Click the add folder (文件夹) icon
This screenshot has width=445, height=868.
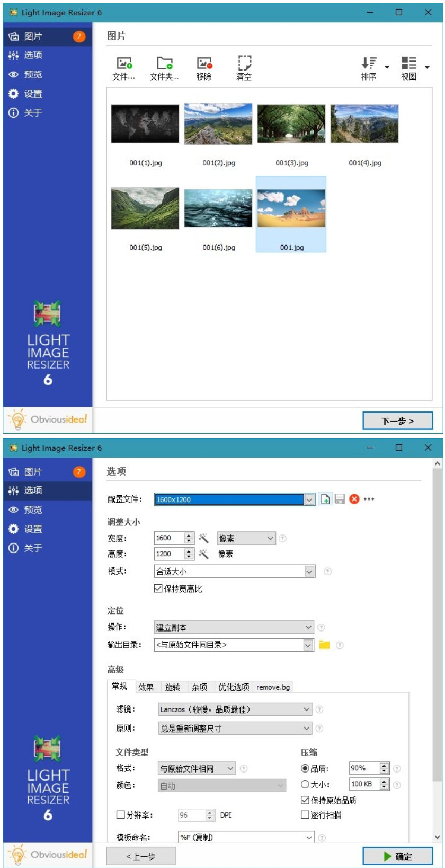(164, 64)
